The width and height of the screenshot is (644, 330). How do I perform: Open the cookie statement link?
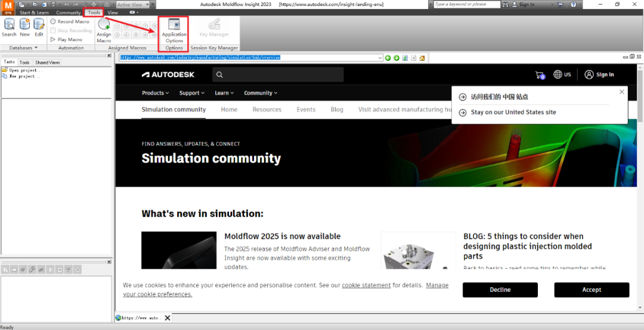coord(366,285)
